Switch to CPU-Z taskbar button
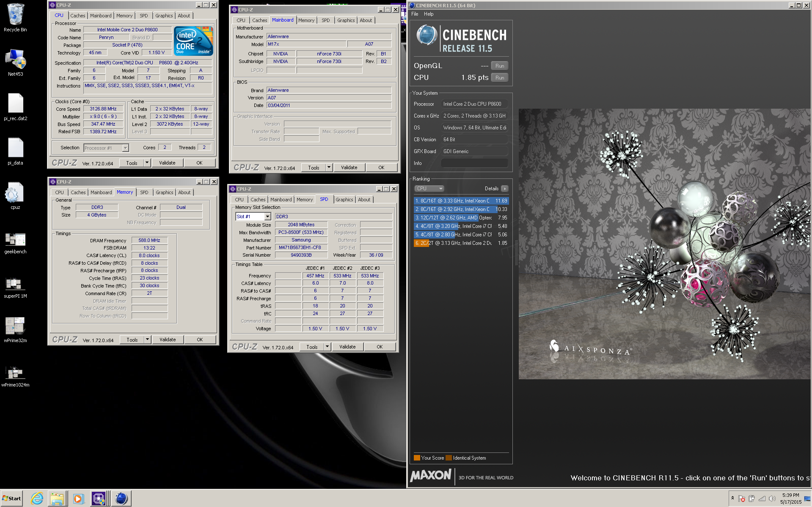This screenshot has height=507, width=812. 99,499
